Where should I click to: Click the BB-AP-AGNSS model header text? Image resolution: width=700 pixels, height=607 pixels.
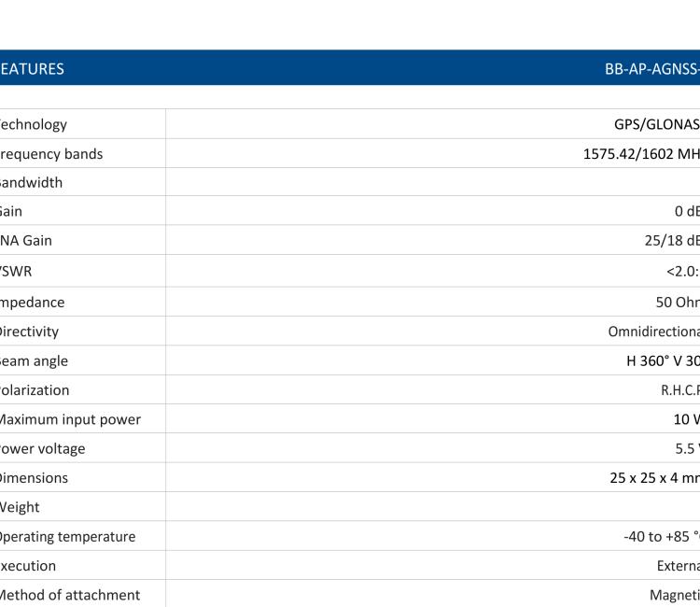coord(651,68)
